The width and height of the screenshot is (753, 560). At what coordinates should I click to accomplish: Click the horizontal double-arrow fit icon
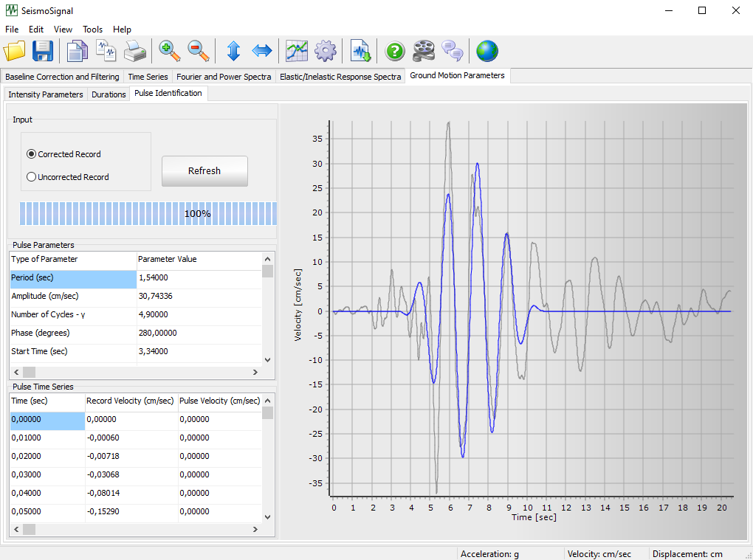pos(262,51)
